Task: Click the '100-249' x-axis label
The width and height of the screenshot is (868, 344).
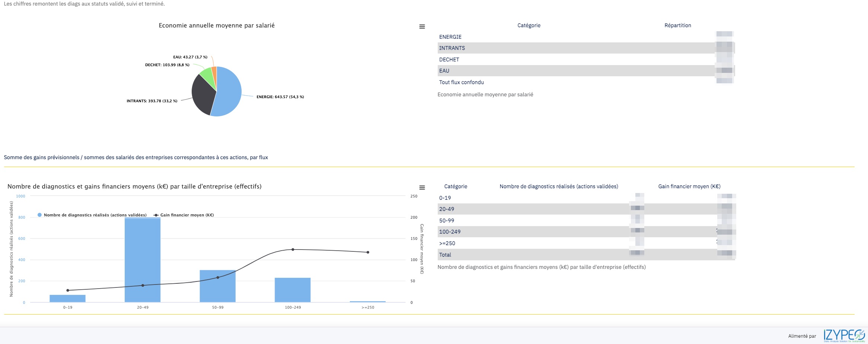Action: click(293, 307)
